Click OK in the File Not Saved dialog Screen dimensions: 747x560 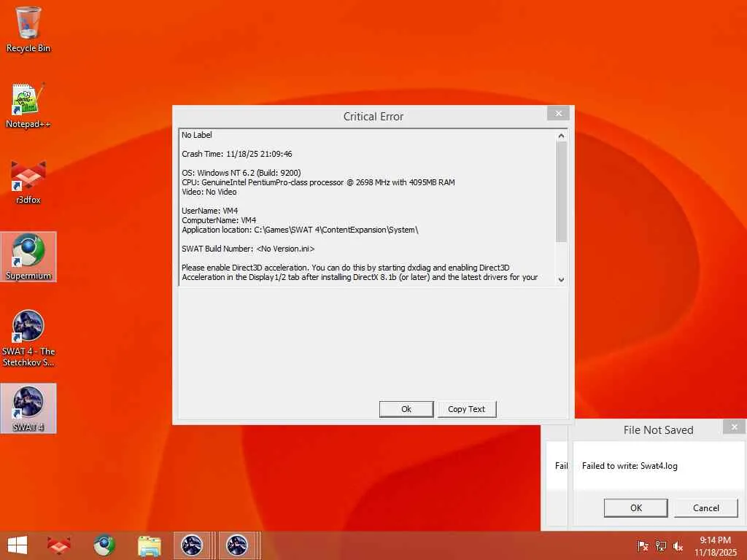pyautogui.click(x=636, y=508)
